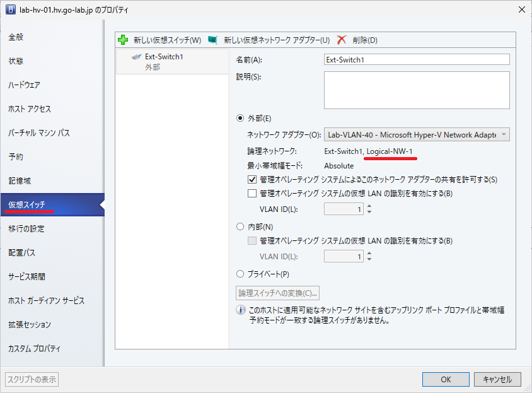Click disabled virtual LAN checkbox under 内部
532x393 pixels.
point(252,240)
